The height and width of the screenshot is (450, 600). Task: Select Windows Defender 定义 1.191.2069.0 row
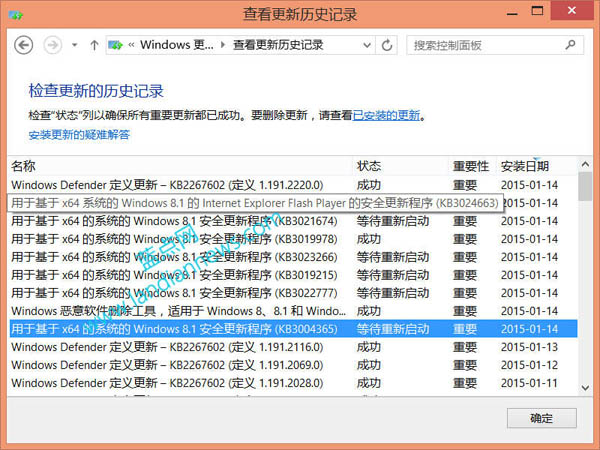[x=293, y=365]
